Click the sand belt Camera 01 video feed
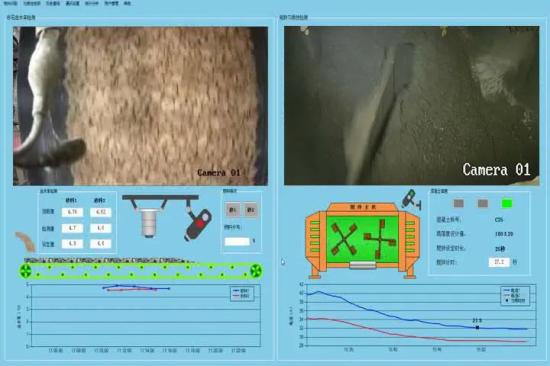Viewport: 550px width, 366px height. [x=140, y=106]
